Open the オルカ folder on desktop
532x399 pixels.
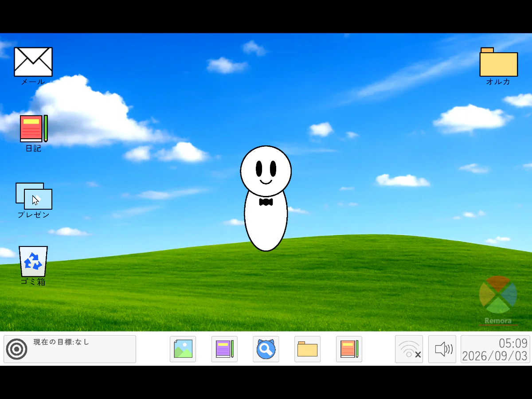pyautogui.click(x=499, y=62)
